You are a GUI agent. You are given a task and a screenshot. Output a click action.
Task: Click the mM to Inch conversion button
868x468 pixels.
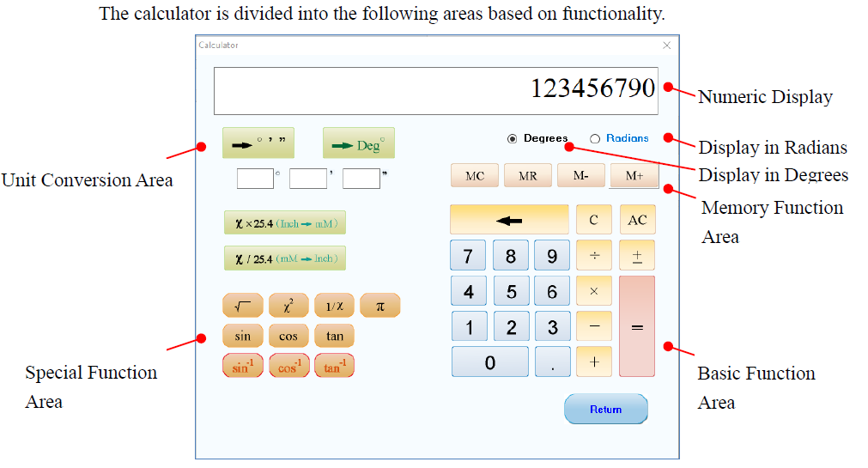[284, 258]
